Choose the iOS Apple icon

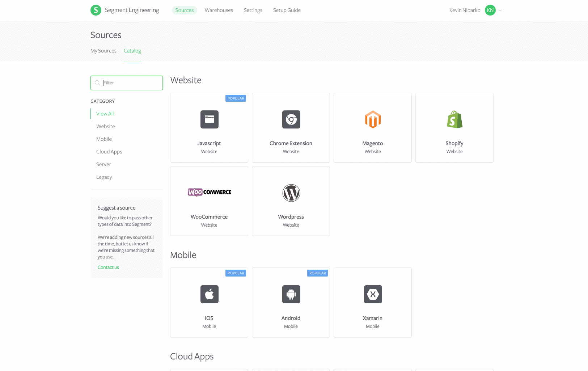pyautogui.click(x=210, y=294)
